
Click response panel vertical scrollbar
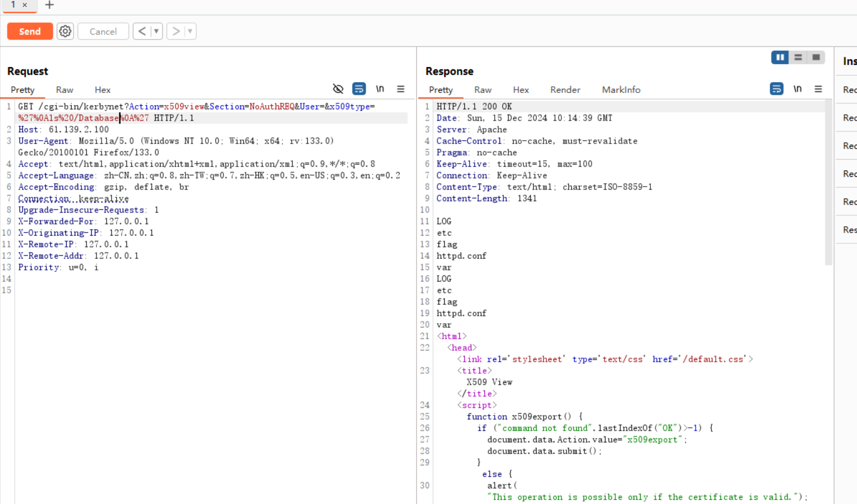pyautogui.click(x=828, y=183)
